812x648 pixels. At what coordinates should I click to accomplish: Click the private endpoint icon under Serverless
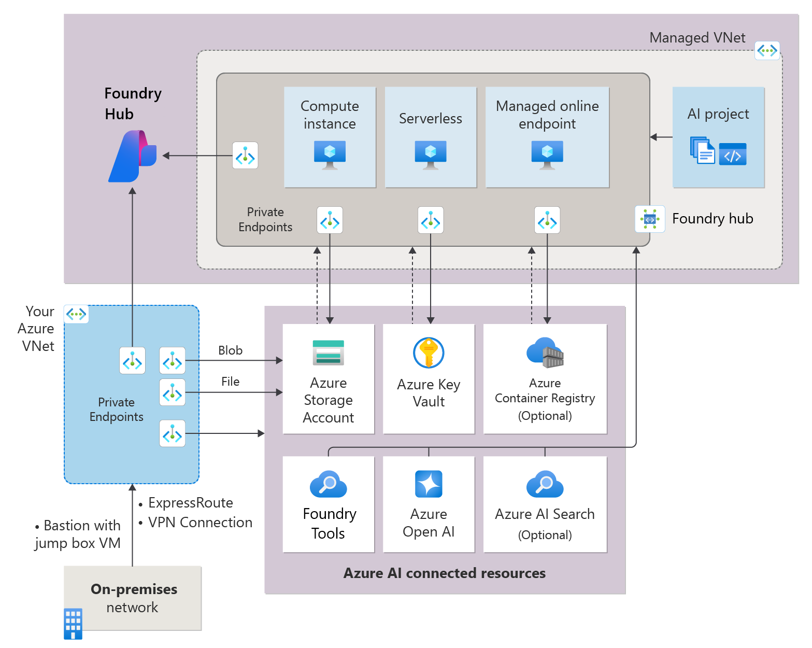(x=431, y=220)
